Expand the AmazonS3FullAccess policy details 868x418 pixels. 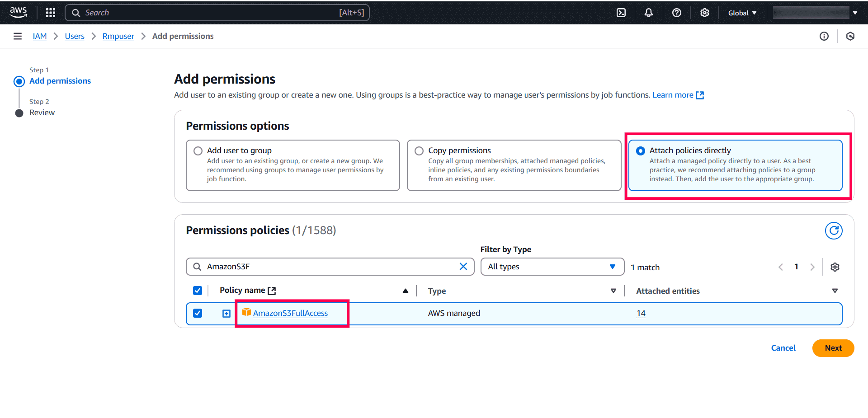tap(226, 314)
